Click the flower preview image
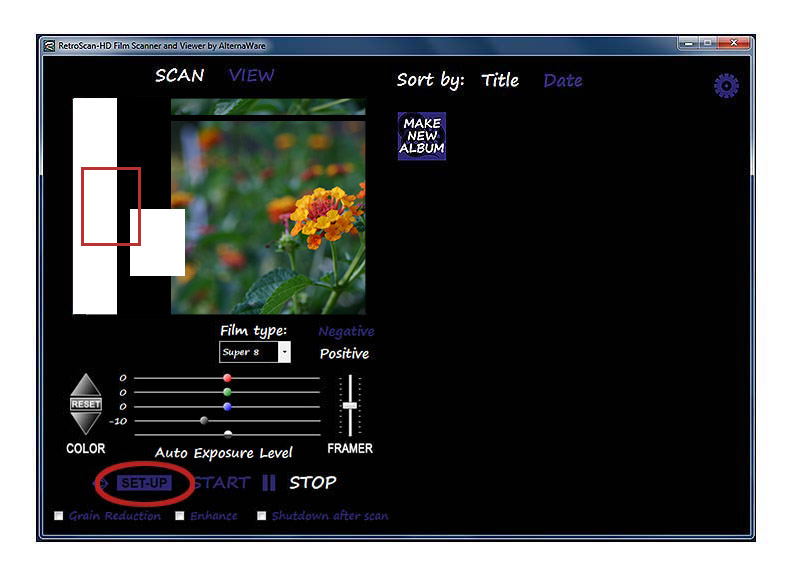Screen dimensions: 792x576 click(267, 217)
